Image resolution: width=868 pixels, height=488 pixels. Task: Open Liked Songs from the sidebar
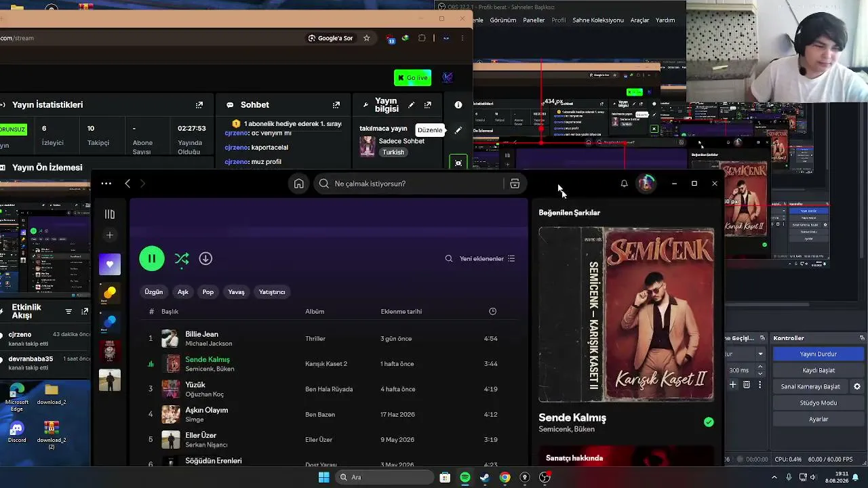110,264
